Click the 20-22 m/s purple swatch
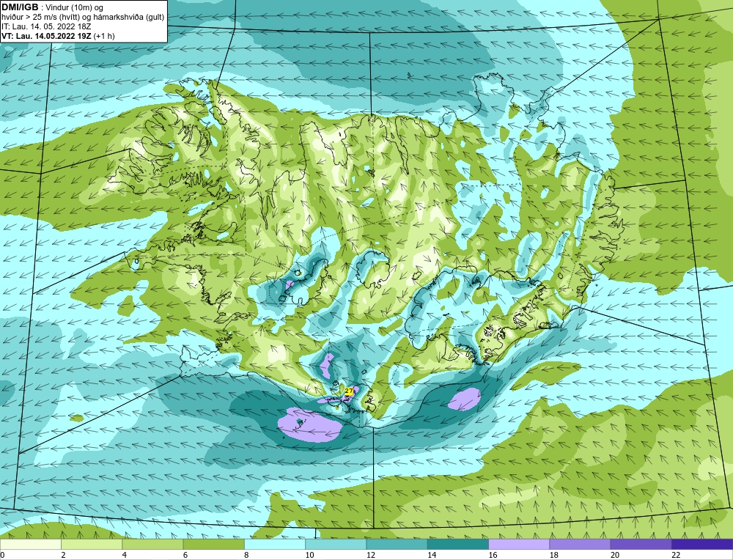Image resolution: width=733 pixels, height=560 pixels. click(641, 544)
